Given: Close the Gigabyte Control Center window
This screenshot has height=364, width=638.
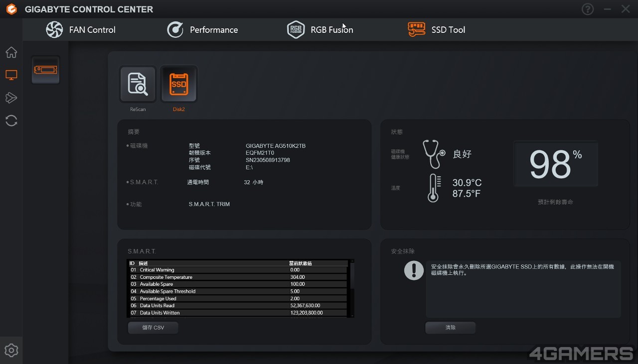Looking at the screenshot, I should pyautogui.click(x=626, y=9).
